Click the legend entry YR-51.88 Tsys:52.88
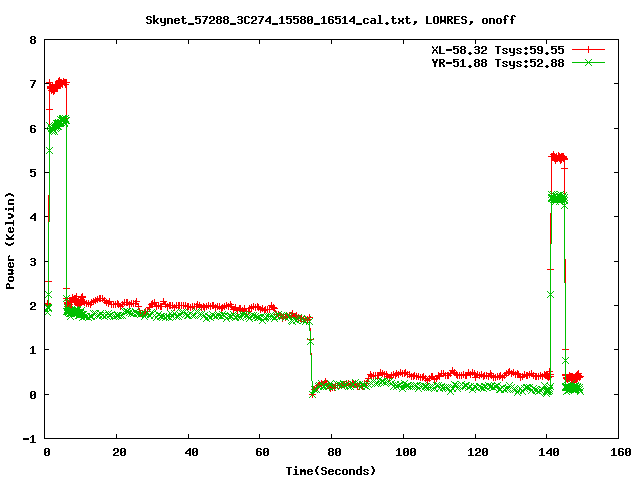Viewport: 640px width, 480px height. click(498, 63)
